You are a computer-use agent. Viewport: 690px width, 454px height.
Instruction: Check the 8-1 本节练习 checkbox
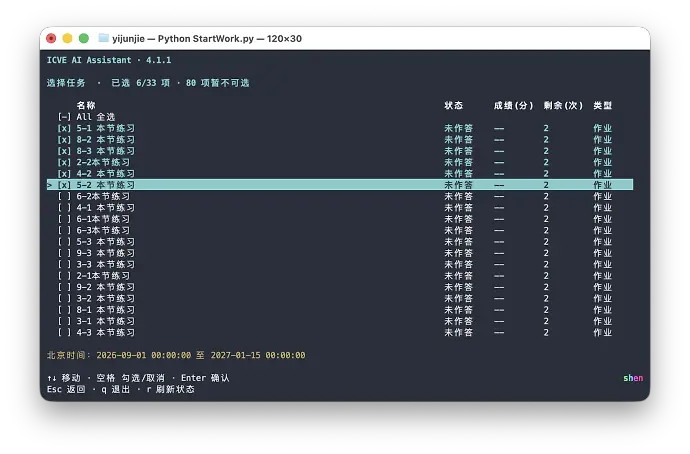tap(64, 310)
